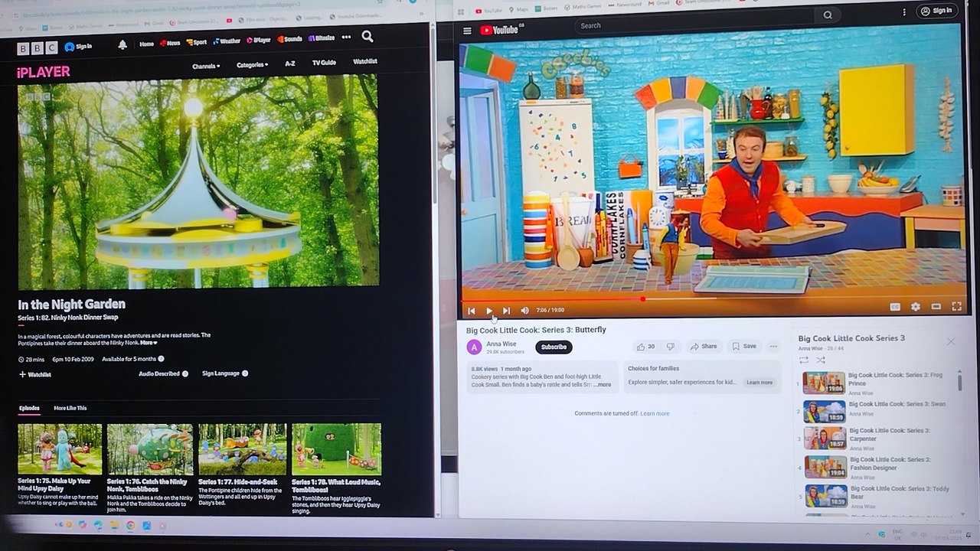Open the BBC more menu (three dots)
Image resolution: width=980 pixels, height=551 pixels.
pyautogui.click(x=346, y=37)
